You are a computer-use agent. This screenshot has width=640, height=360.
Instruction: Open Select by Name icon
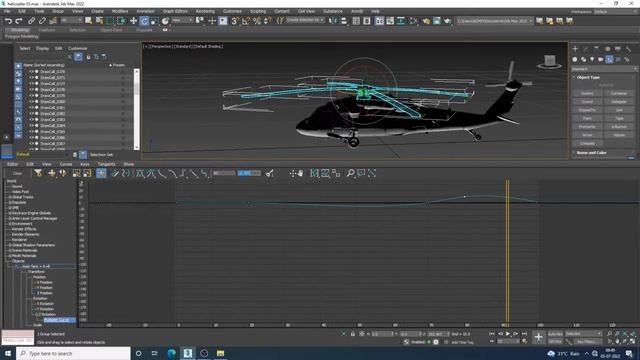coord(99,20)
